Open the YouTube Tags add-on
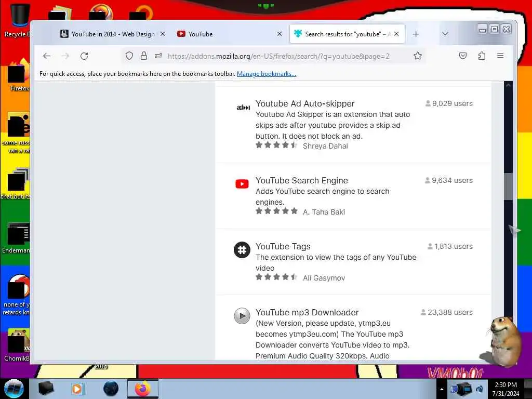This screenshot has height=399, width=532. coord(283,246)
